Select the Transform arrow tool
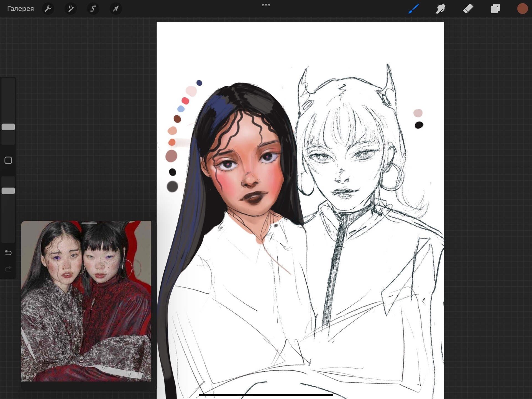 coord(116,9)
